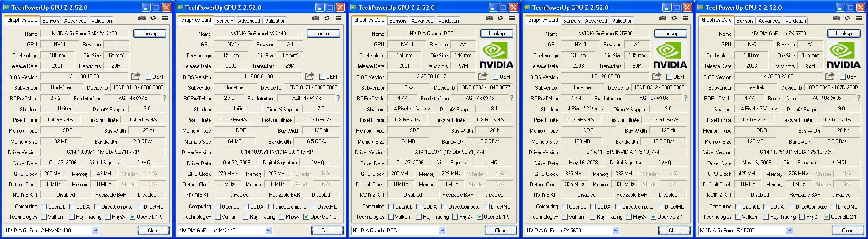Click NVIDIA logo in GeForce FX 5700 window
This screenshot has width=868, height=239.
(843, 55)
